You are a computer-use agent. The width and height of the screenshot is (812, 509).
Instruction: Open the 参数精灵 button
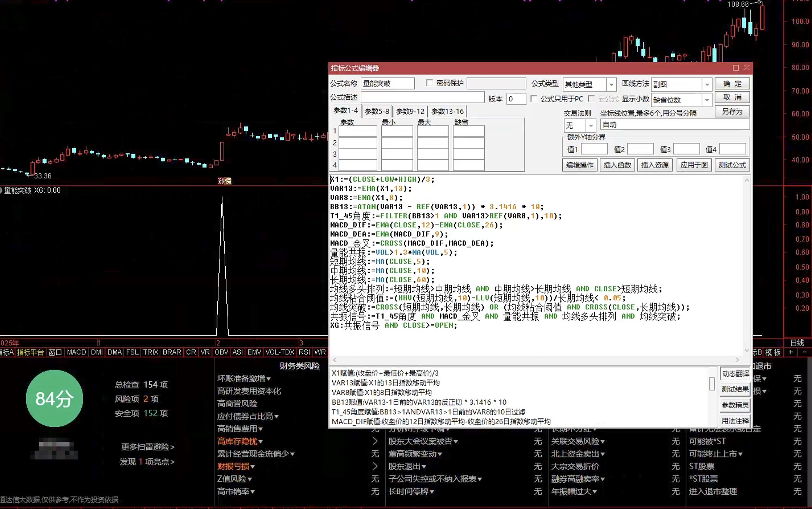[x=735, y=405]
